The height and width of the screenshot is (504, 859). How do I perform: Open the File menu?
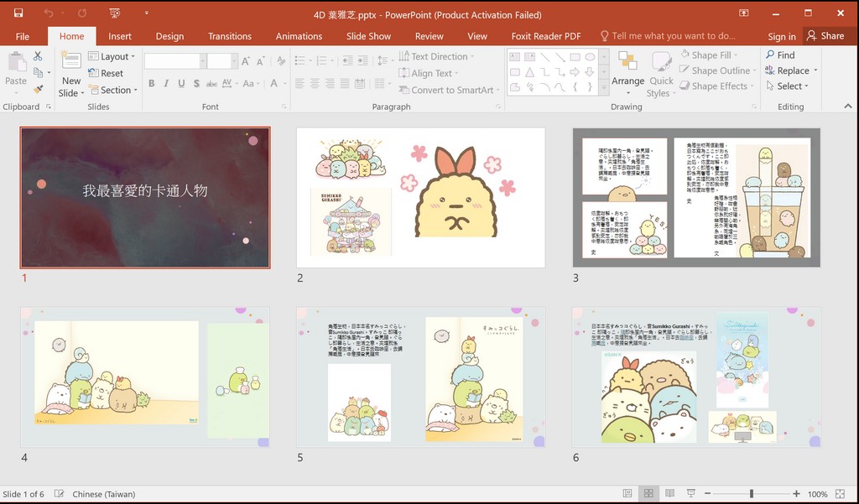coord(23,36)
